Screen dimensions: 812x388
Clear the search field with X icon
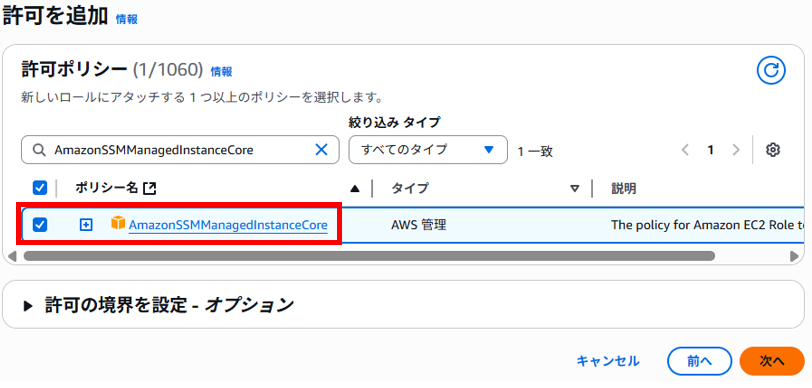tap(322, 150)
